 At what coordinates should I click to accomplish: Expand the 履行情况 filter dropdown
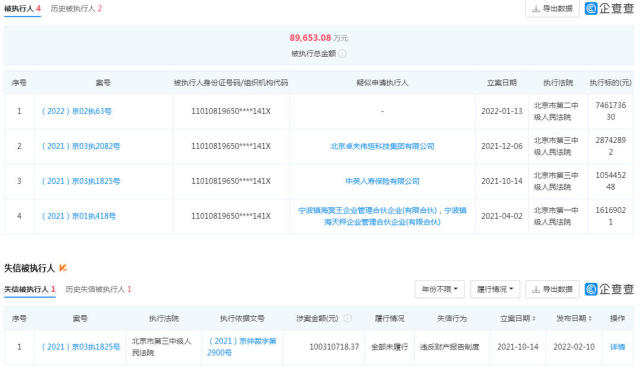(x=495, y=289)
